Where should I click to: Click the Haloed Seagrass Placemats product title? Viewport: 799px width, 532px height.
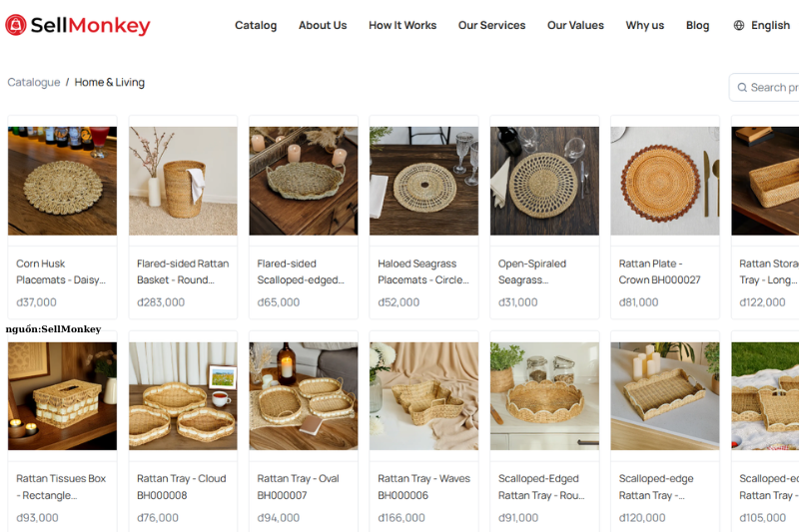click(x=423, y=271)
